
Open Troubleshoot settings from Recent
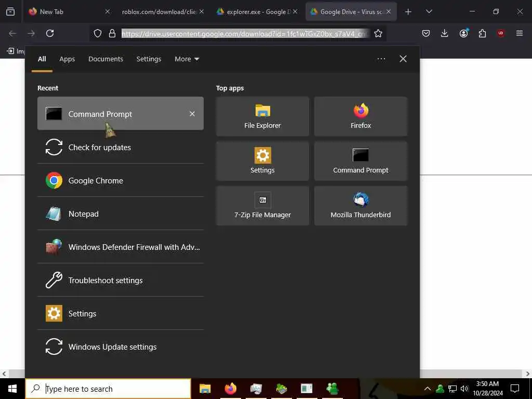click(x=121, y=280)
